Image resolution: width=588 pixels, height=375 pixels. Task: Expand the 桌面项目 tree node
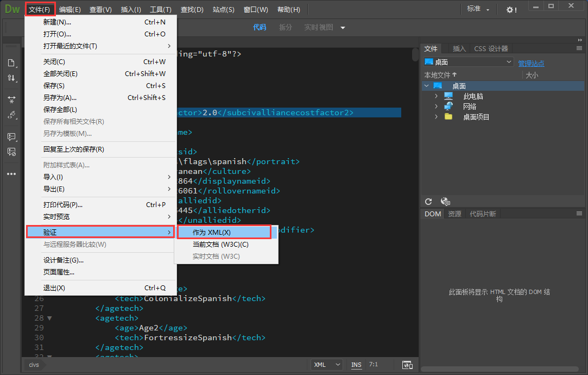(436, 117)
